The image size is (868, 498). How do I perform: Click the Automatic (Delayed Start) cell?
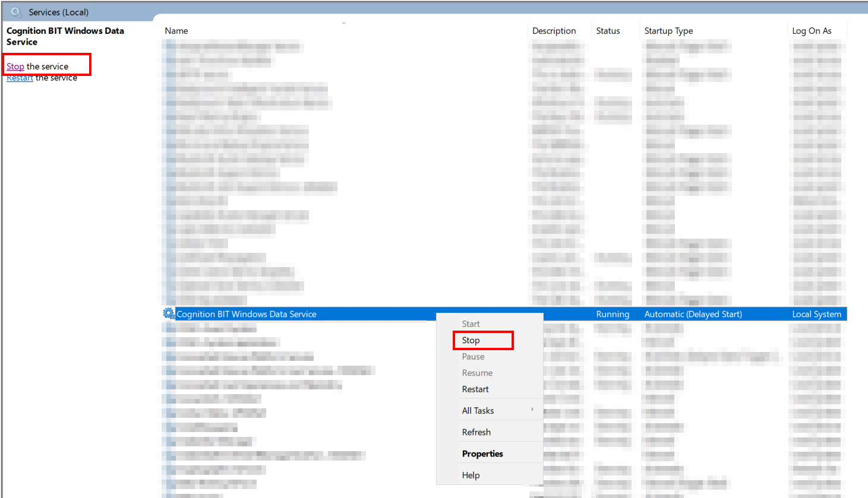pos(693,314)
